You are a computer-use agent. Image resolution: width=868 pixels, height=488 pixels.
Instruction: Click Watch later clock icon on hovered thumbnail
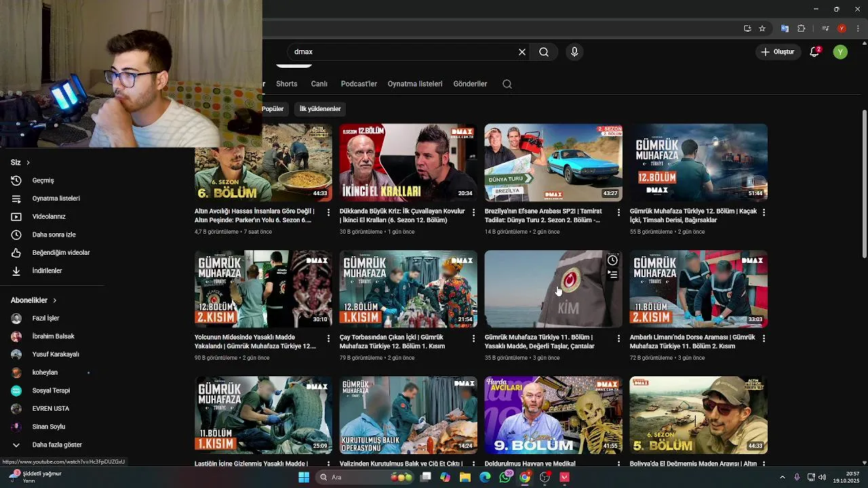pyautogui.click(x=612, y=260)
